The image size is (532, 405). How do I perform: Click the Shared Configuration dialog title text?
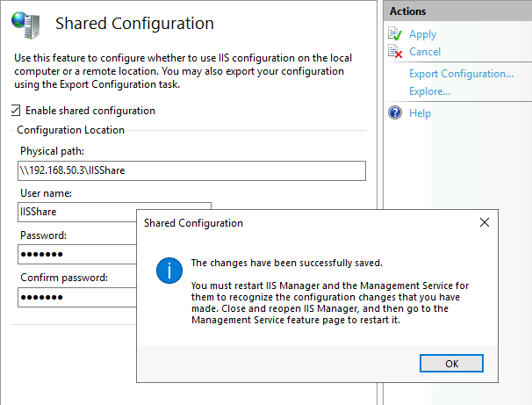(193, 223)
